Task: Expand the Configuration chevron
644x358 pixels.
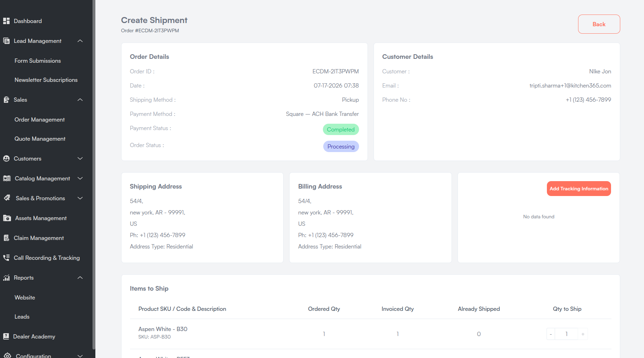Action: (x=80, y=356)
